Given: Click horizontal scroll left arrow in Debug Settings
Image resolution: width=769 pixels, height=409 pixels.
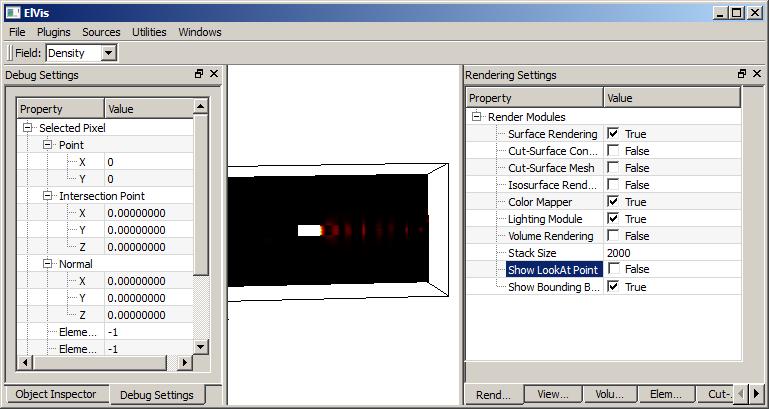Looking at the screenshot, I should tap(25, 363).
